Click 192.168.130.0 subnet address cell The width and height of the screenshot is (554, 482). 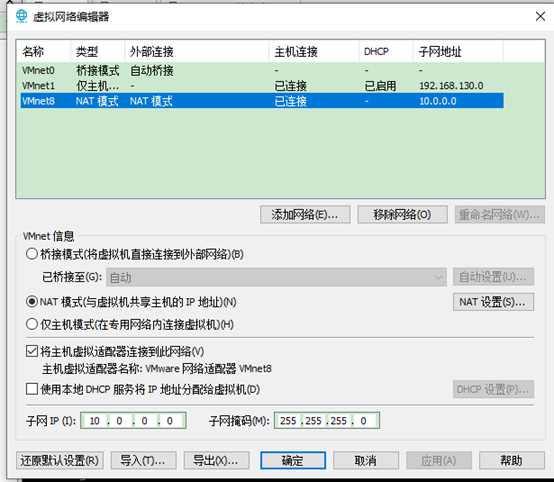tap(451, 86)
